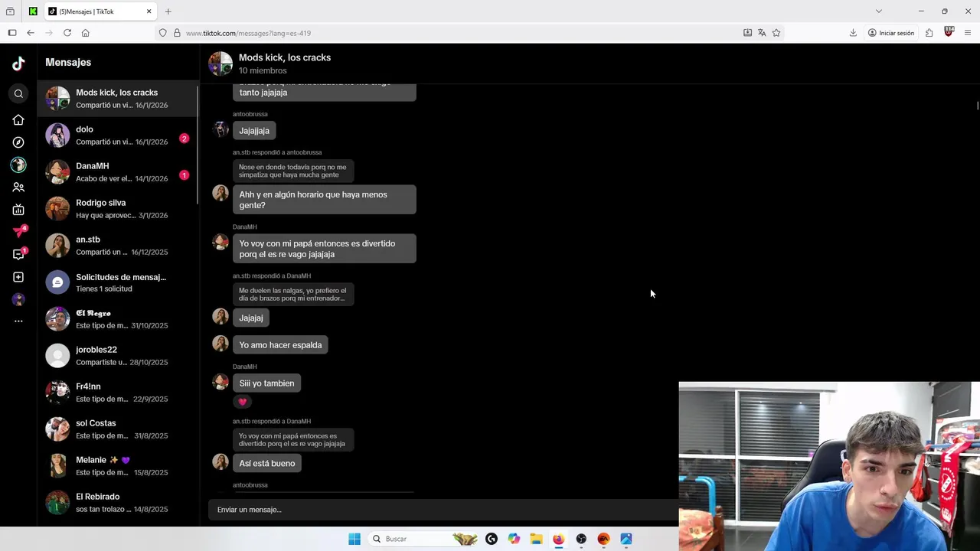This screenshot has height=551, width=980.
Task: Click the uBlock shield icon showing 114
Action: pyautogui.click(x=949, y=32)
